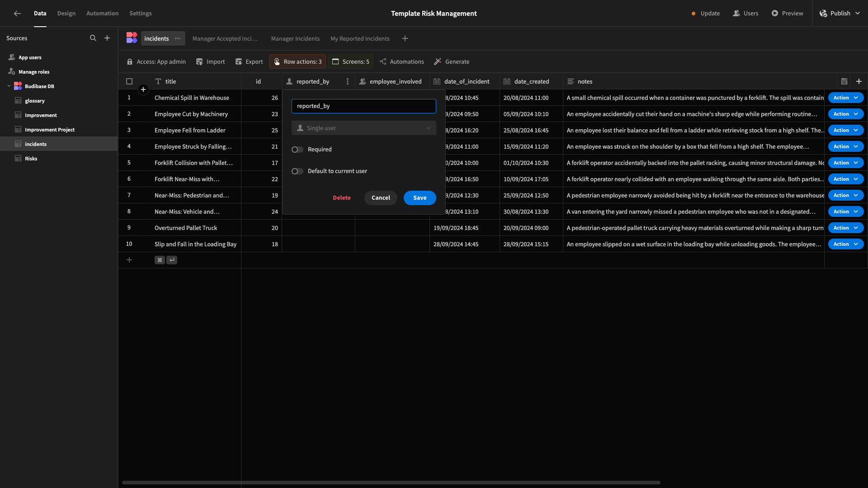Click the reported_by column name field
The width and height of the screenshot is (868, 488).
[x=363, y=106]
